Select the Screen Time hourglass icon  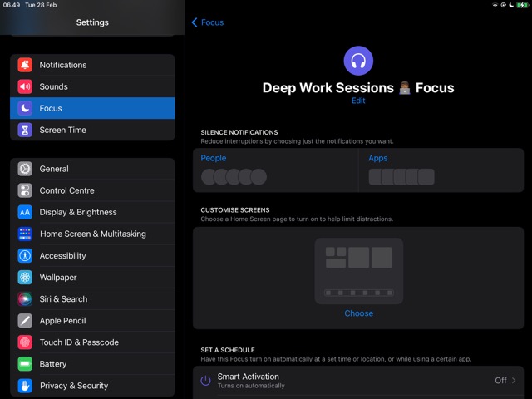(x=25, y=130)
